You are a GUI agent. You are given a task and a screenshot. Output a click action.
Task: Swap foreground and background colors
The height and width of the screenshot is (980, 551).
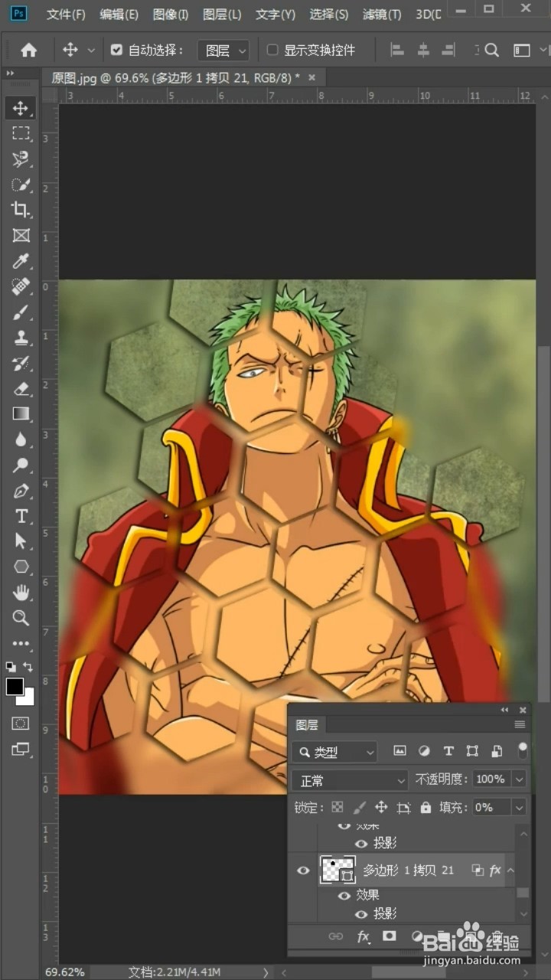pyautogui.click(x=28, y=667)
